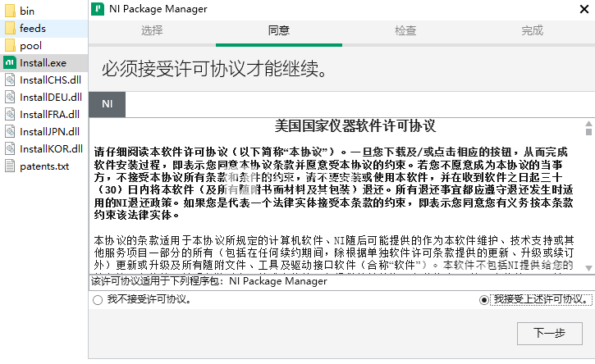Screen dimensions: 595x364
Task: Close the NI Package Manager window
Action: [x=584, y=9]
